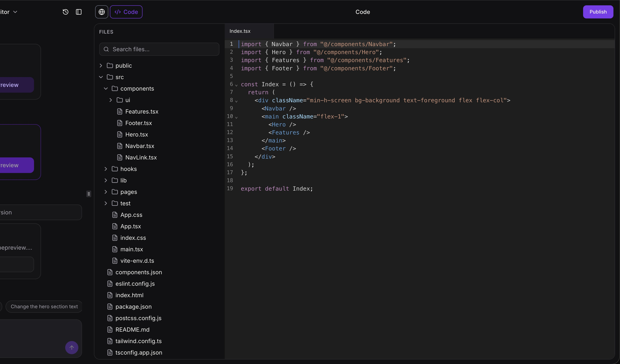This screenshot has height=364, width=620.
Task: Open version history clock icon
Action: tap(65, 12)
